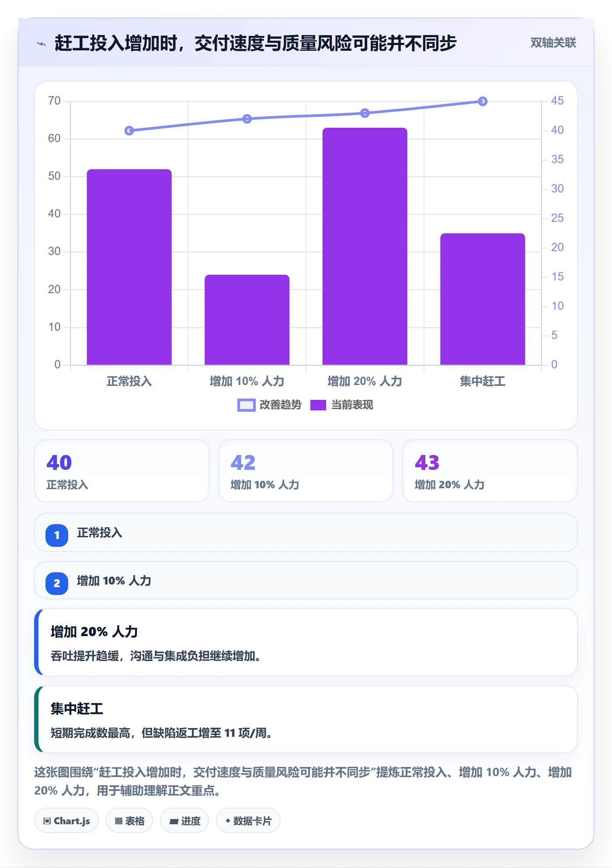Click the 集中赶工 purple bar
The width and height of the screenshot is (612, 868).
point(483,299)
